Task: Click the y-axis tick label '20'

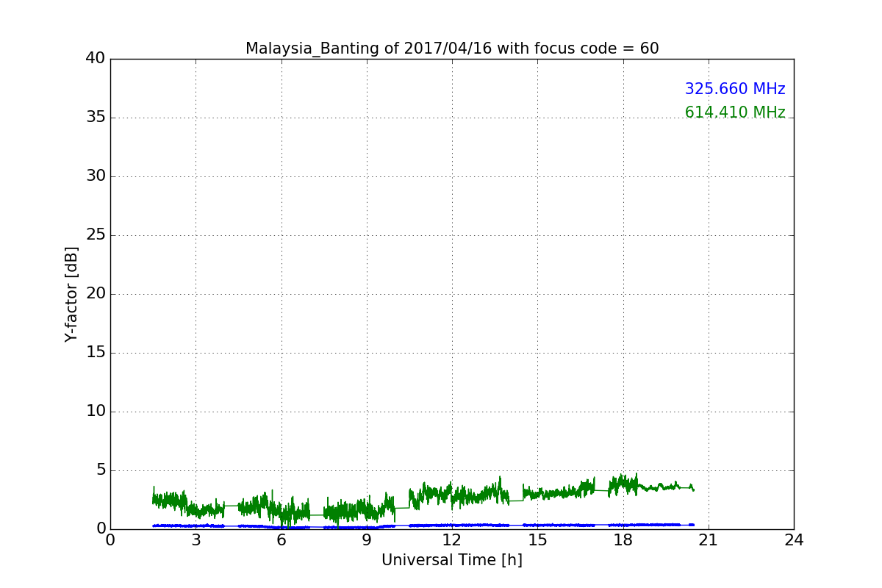Action: coord(96,294)
